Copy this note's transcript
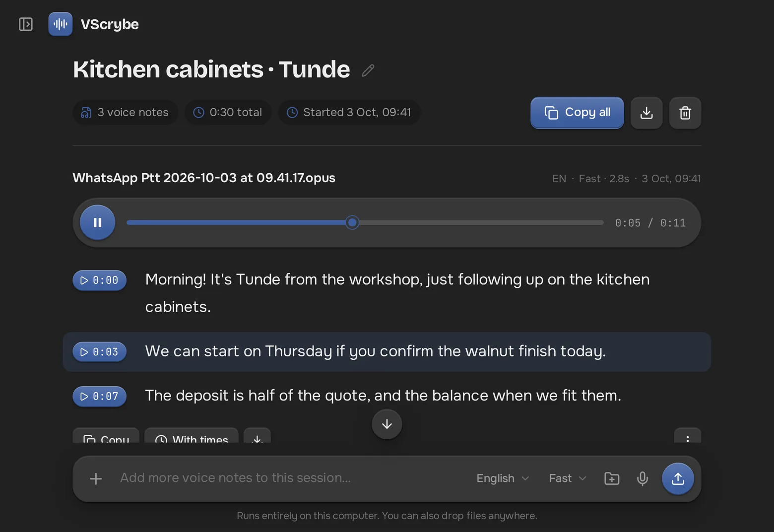This screenshot has width=774, height=532. [106, 436]
